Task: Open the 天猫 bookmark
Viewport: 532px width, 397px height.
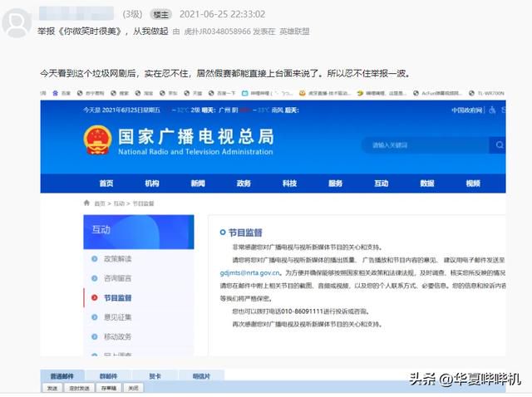Action: pyautogui.click(x=193, y=93)
